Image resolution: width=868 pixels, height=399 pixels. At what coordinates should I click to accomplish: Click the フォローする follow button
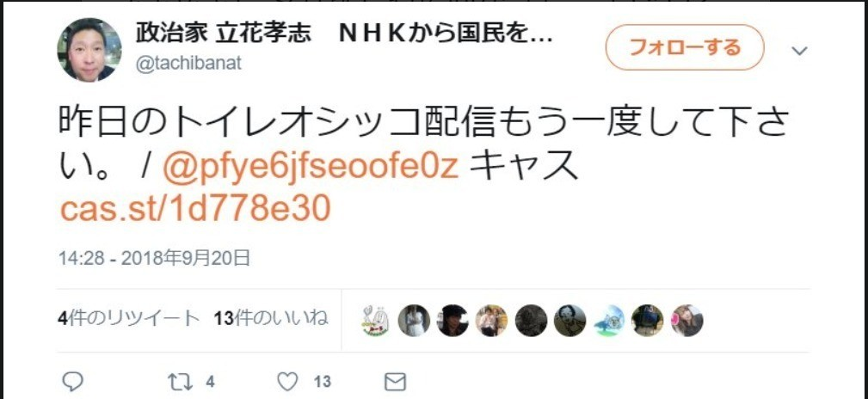(x=685, y=47)
